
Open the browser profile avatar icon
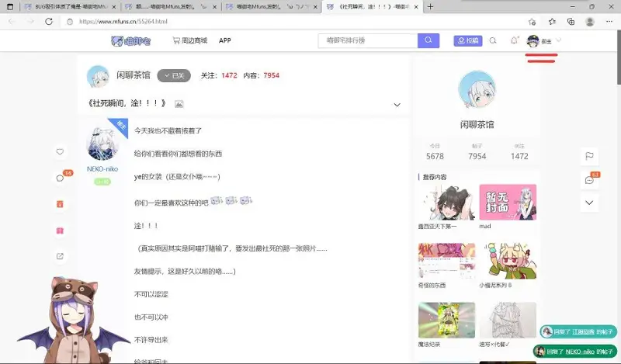590,22
